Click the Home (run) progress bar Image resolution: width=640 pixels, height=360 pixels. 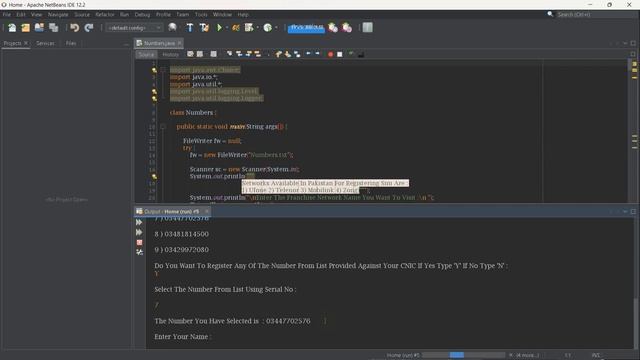tap(463, 355)
